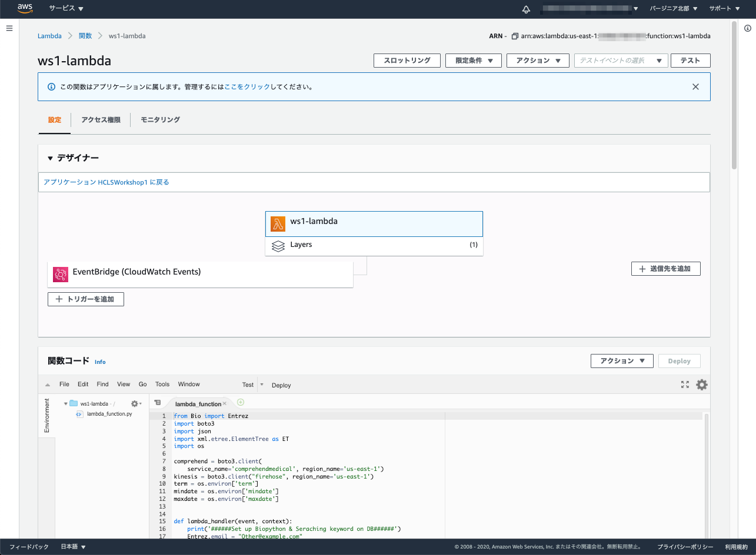The height and width of the screenshot is (555, 756).
Task: Click Deploy in the editor toolbar
Action: [281, 385]
